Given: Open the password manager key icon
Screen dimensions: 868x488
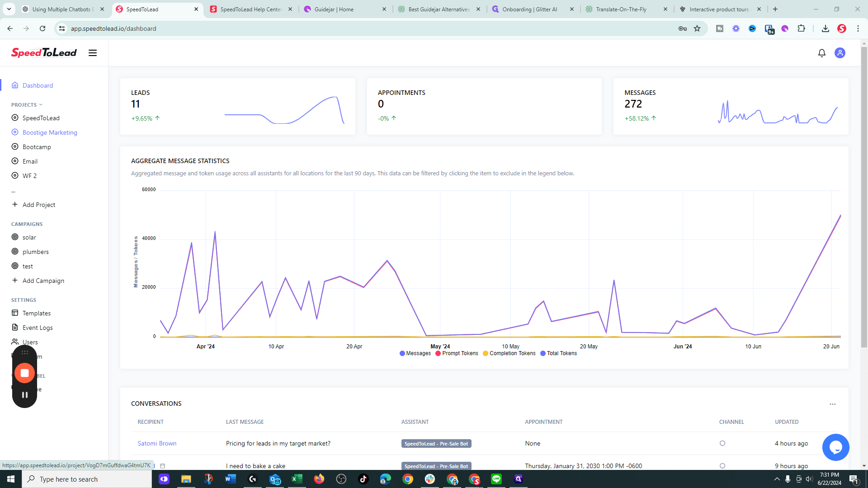Looking at the screenshot, I should click(683, 28).
